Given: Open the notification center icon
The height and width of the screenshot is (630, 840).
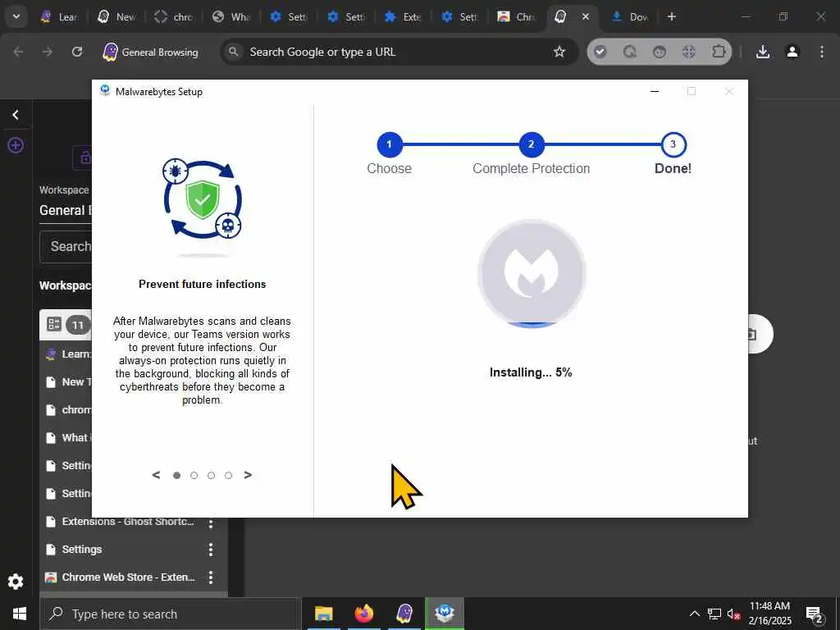Looking at the screenshot, I should pos(815,614).
